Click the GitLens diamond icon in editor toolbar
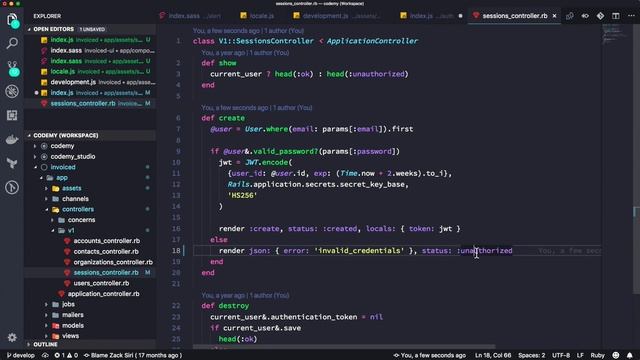The width and height of the screenshot is (640, 360). click(x=600, y=16)
